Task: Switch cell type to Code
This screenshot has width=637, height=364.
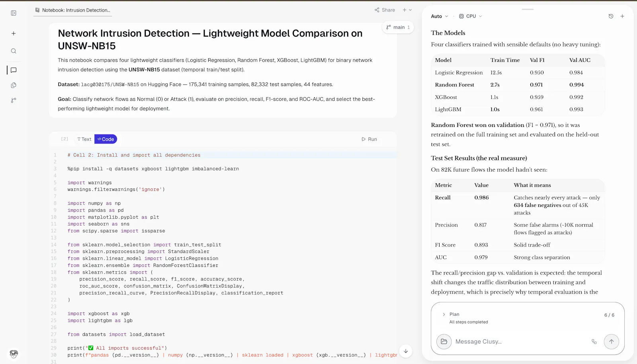Action: pyautogui.click(x=106, y=139)
